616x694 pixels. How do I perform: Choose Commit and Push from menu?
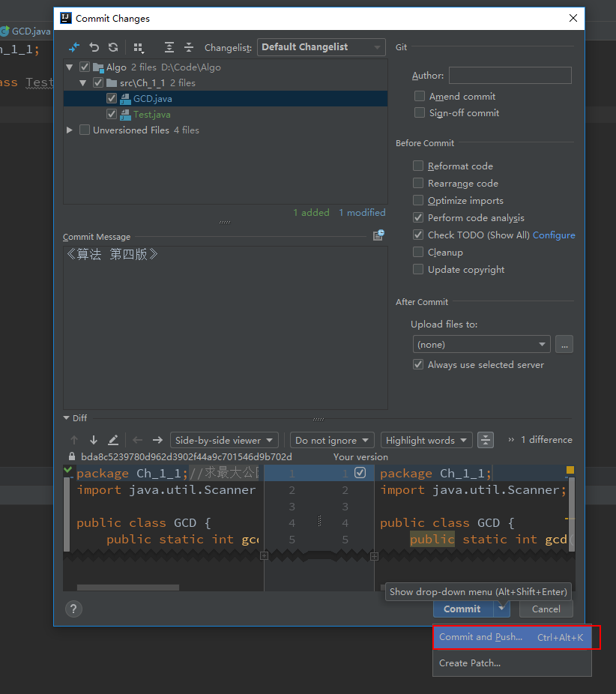pos(481,637)
